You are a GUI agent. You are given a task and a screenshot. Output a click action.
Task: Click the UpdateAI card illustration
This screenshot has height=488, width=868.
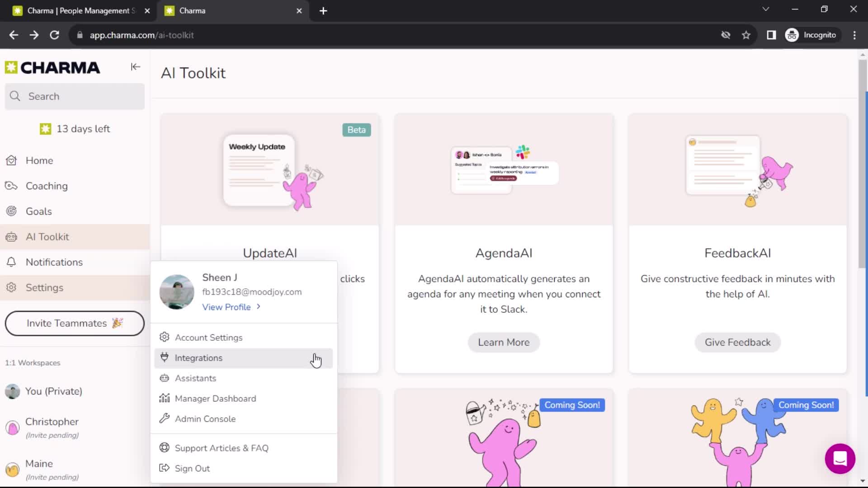pyautogui.click(x=270, y=170)
